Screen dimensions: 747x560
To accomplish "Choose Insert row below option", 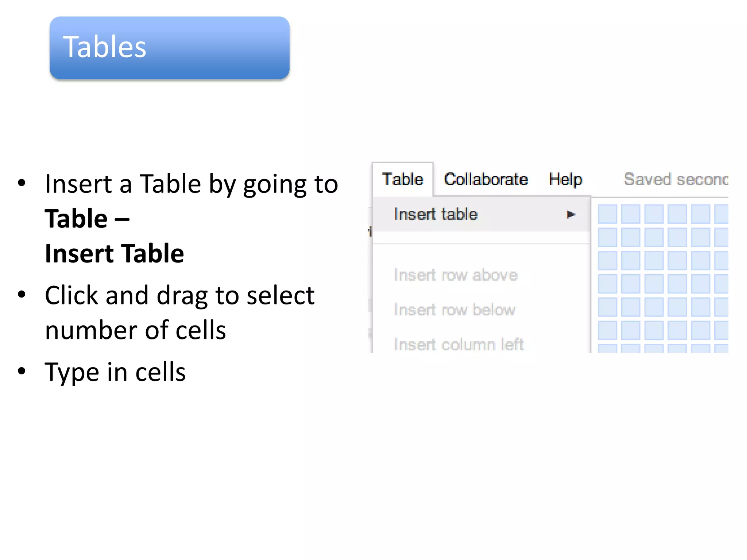I will (454, 310).
